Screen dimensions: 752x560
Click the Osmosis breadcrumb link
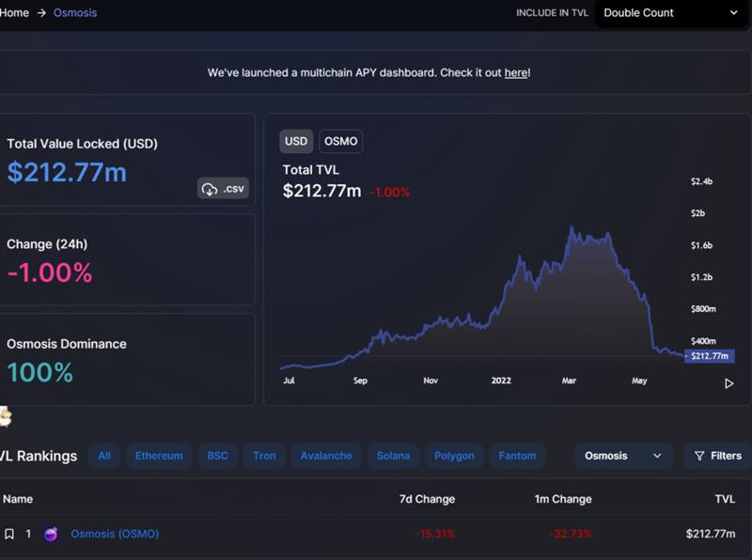(x=75, y=13)
